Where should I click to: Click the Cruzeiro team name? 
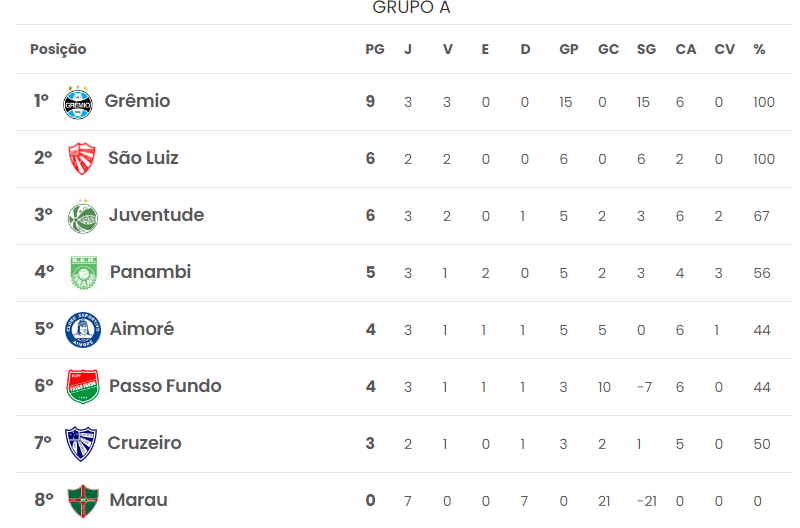[144, 443]
